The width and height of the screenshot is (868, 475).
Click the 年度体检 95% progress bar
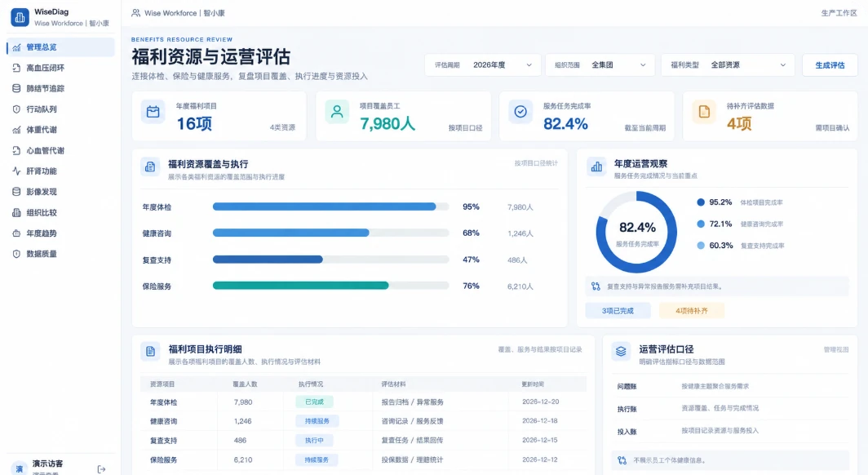click(331, 207)
